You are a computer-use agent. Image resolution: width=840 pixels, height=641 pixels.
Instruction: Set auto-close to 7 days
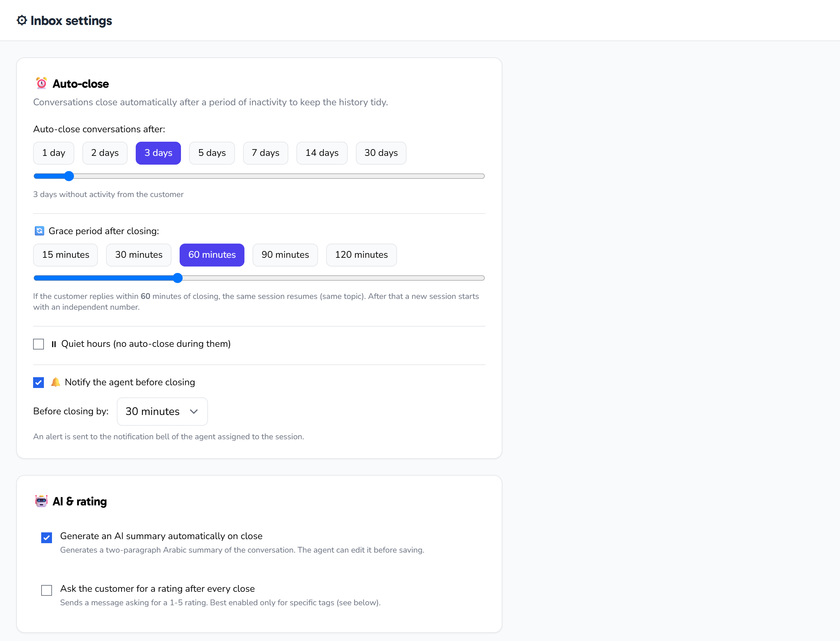(x=266, y=153)
